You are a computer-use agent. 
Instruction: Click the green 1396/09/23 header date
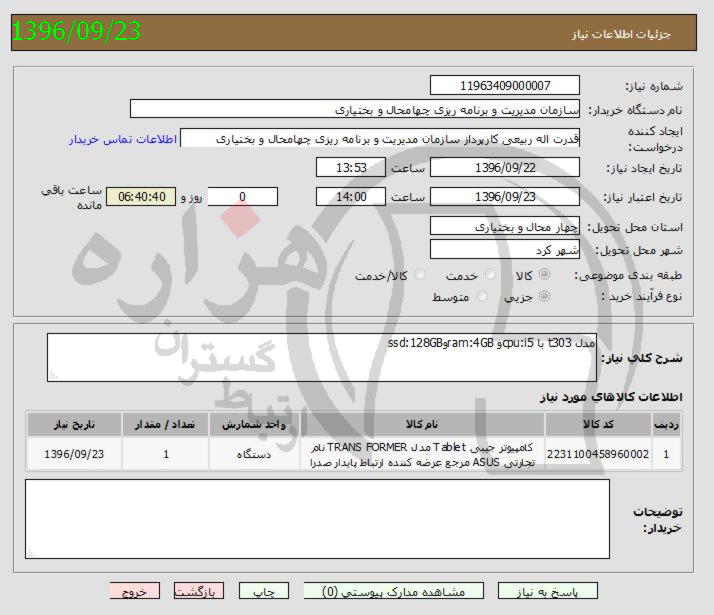[76, 31]
